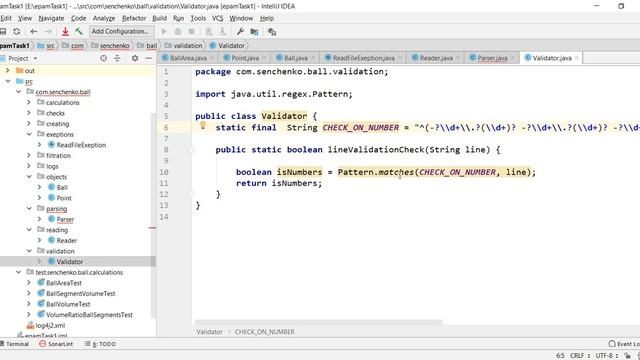Open the Navigate menu
The height and width of the screenshot is (360, 640).
pos(51,18)
